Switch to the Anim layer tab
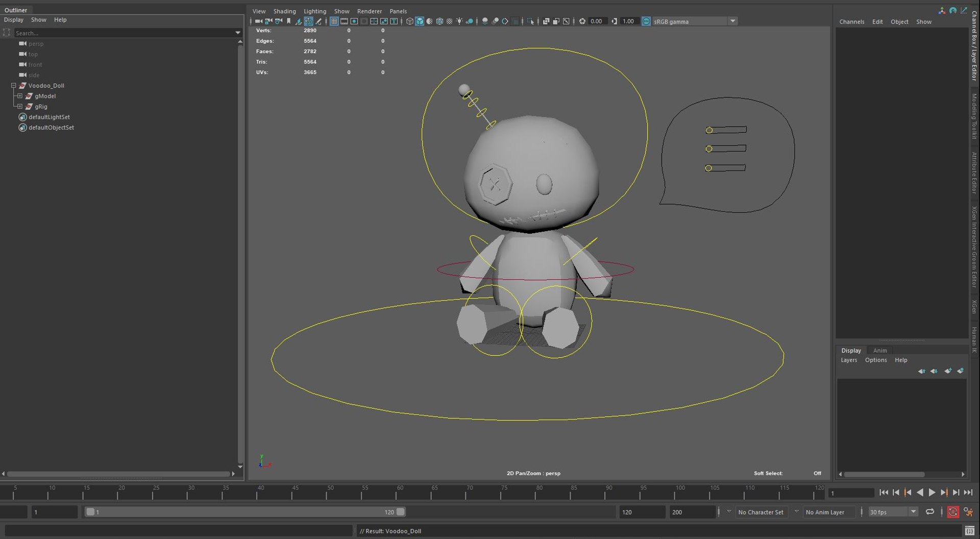The height and width of the screenshot is (539, 980). [x=879, y=351]
